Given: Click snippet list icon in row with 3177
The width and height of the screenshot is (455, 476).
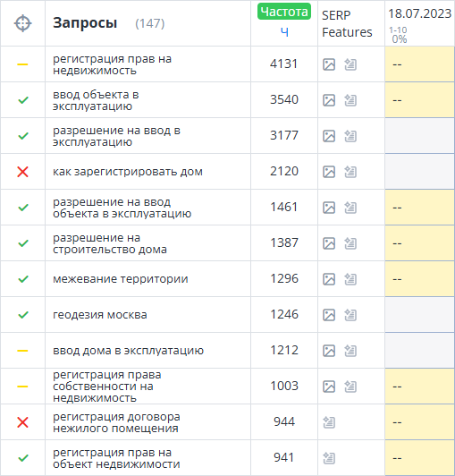Looking at the screenshot, I should pos(350,136).
